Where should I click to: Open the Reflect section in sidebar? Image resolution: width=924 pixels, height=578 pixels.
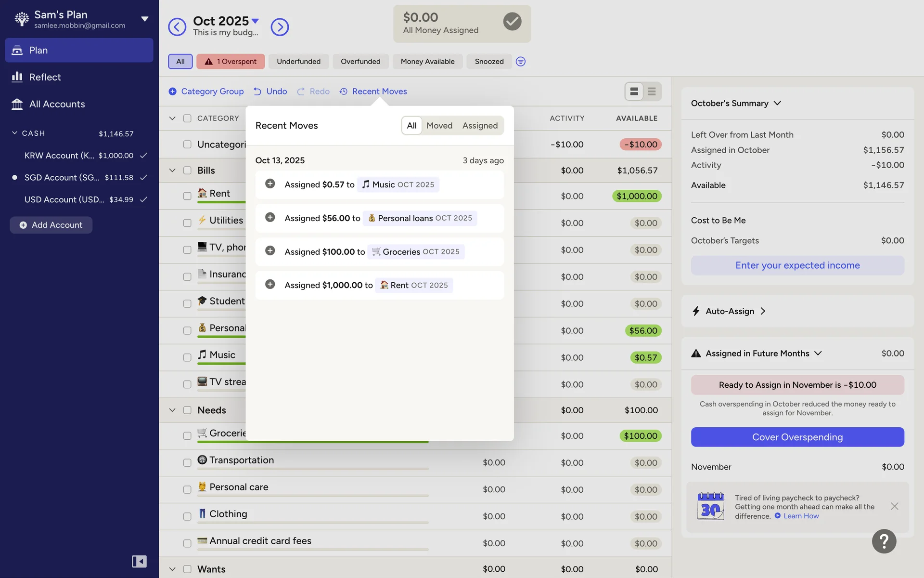pyautogui.click(x=45, y=77)
